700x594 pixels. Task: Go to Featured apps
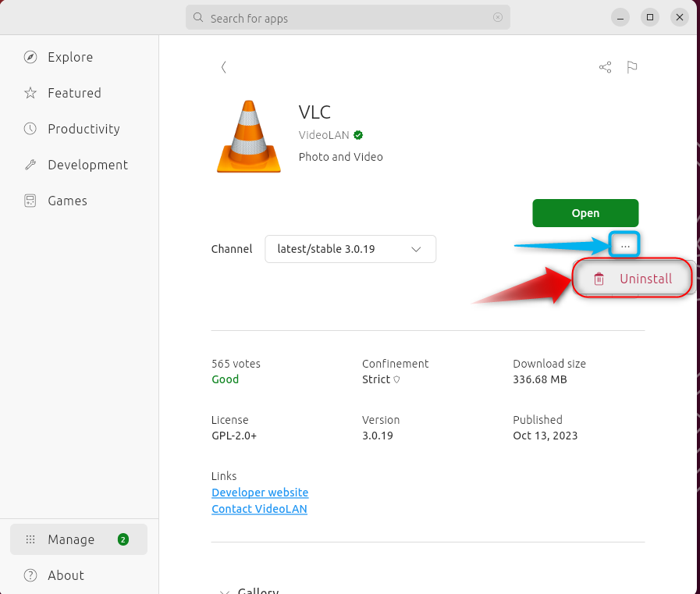pyautogui.click(x=79, y=93)
